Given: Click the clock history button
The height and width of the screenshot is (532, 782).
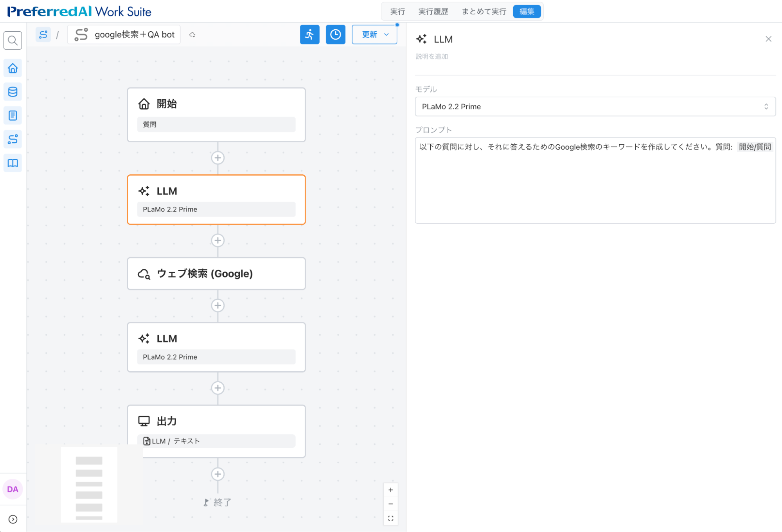Looking at the screenshot, I should tap(335, 34).
